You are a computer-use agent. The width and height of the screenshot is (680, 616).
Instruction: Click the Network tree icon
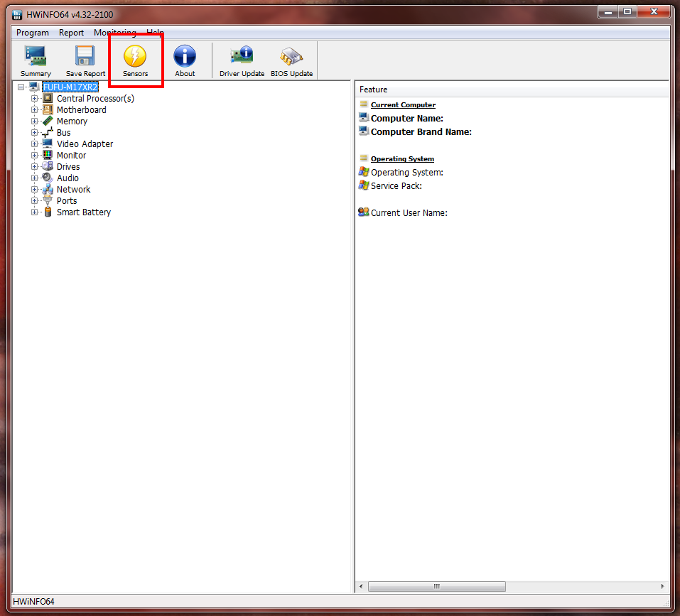[48, 189]
